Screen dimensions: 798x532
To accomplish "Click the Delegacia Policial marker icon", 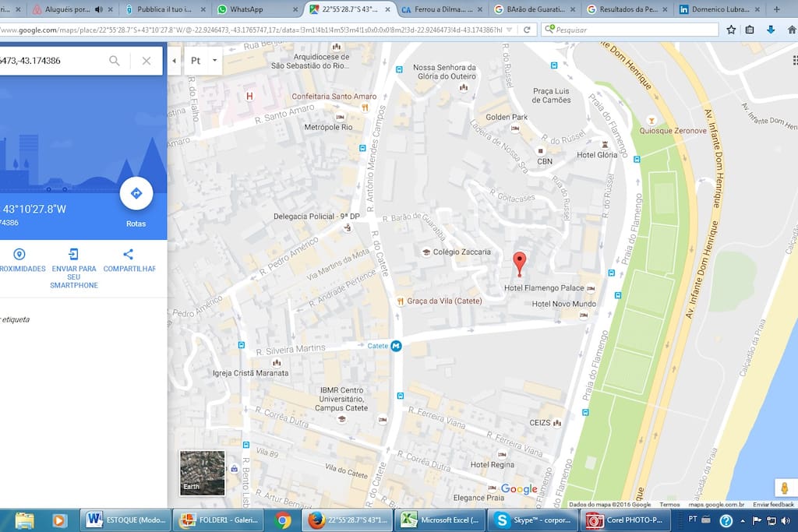I will pyautogui.click(x=348, y=227).
